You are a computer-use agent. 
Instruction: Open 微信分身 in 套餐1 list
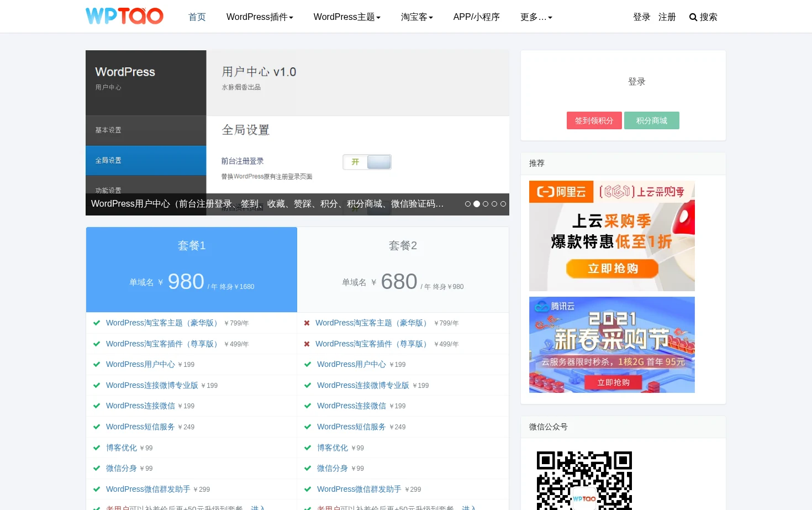click(x=122, y=468)
